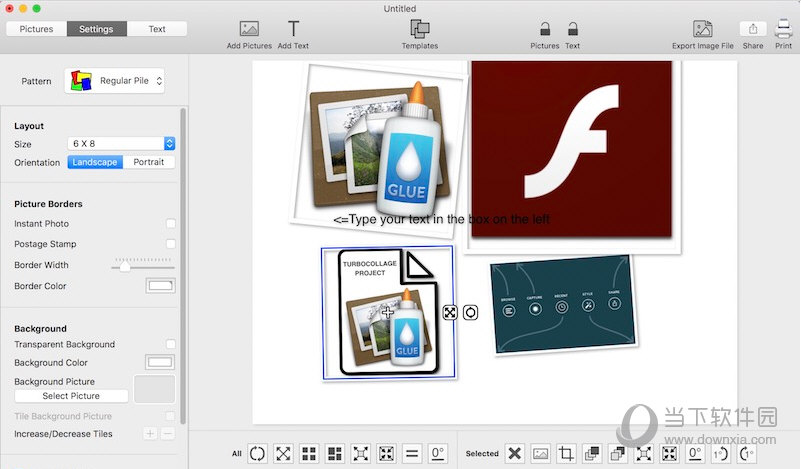The width and height of the screenshot is (801, 469).
Task: Enable the Postage Stamp border checkbox
Action: pos(171,244)
